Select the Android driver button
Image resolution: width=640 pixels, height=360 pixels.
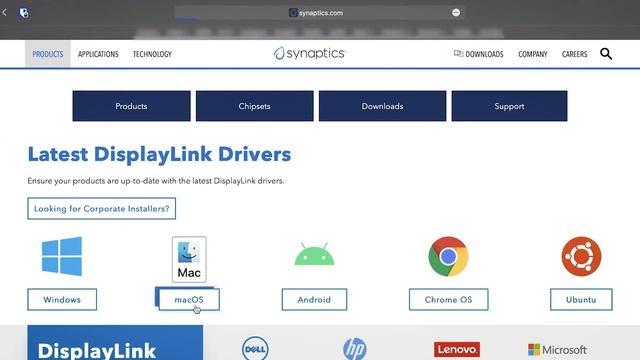coord(314,300)
